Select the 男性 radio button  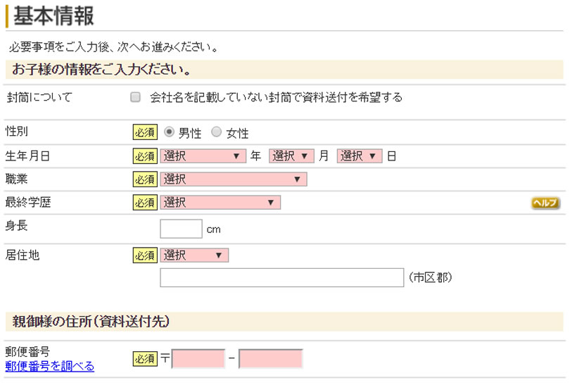pyautogui.click(x=169, y=132)
